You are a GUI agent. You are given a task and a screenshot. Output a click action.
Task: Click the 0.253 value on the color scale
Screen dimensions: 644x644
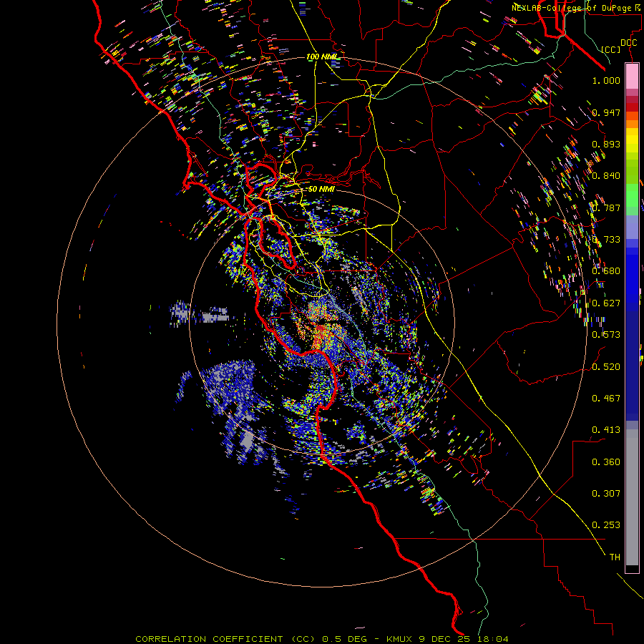pos(606,525)
